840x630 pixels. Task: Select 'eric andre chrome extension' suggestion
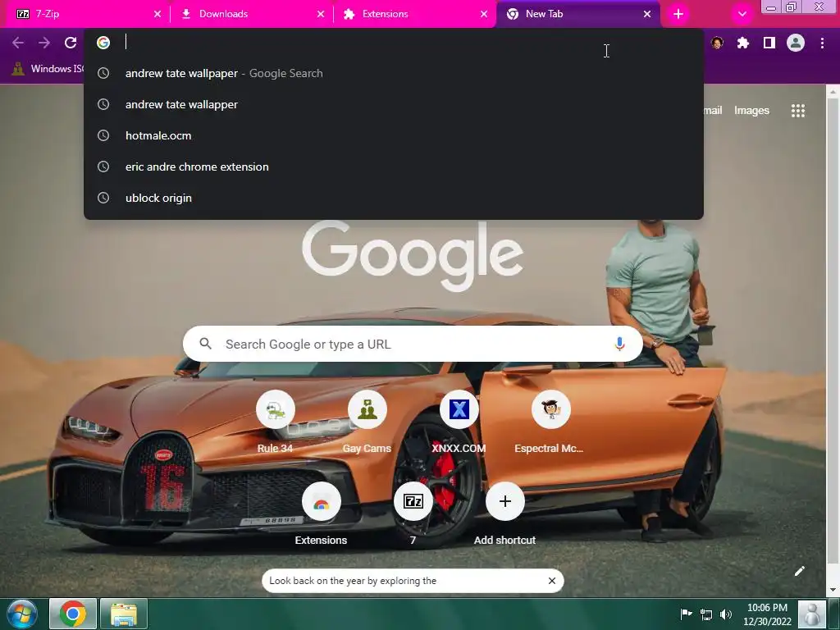tap(393, 167)
